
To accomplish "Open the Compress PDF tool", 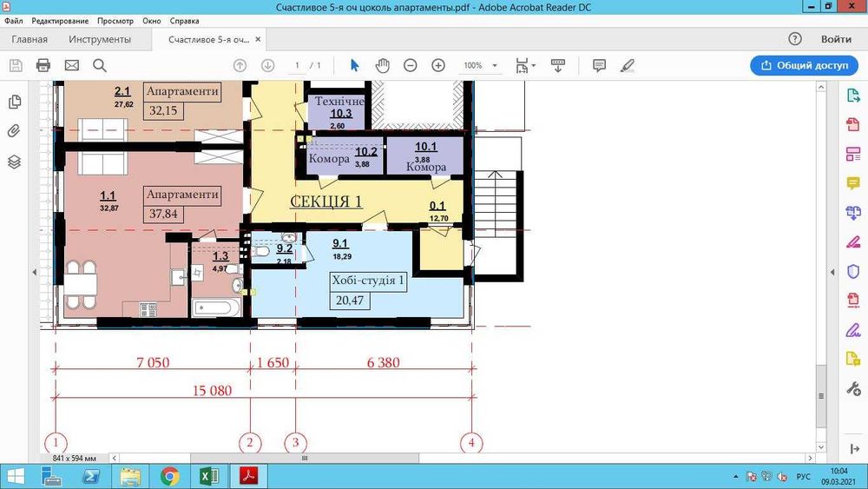I will click(x=853, y=301).
